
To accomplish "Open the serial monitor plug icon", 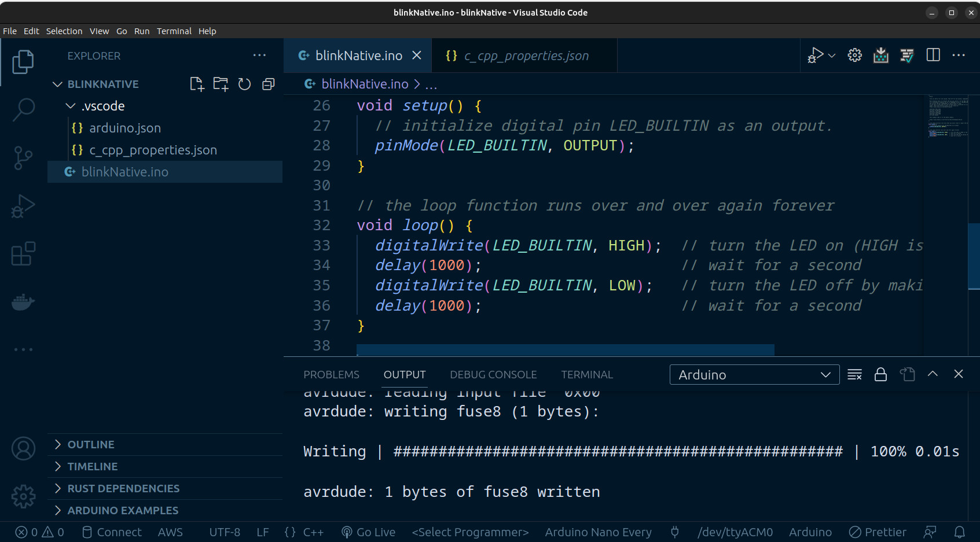I will (x=674, y=532).
